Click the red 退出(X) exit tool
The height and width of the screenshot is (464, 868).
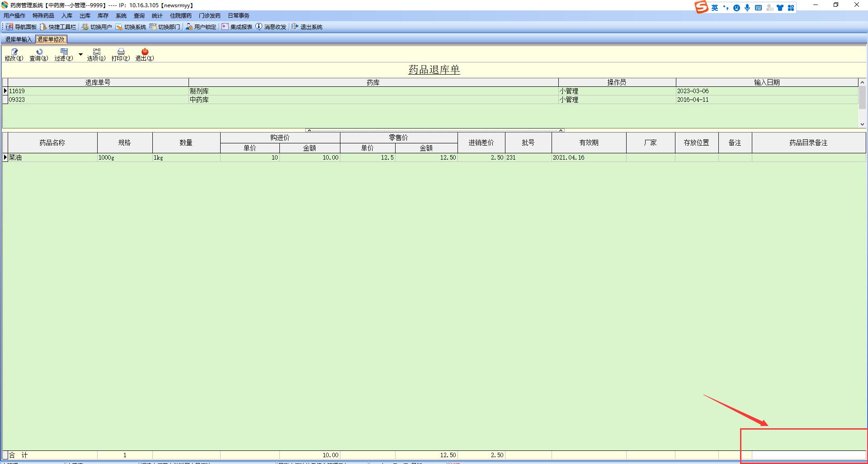click(x=145, y=55)
